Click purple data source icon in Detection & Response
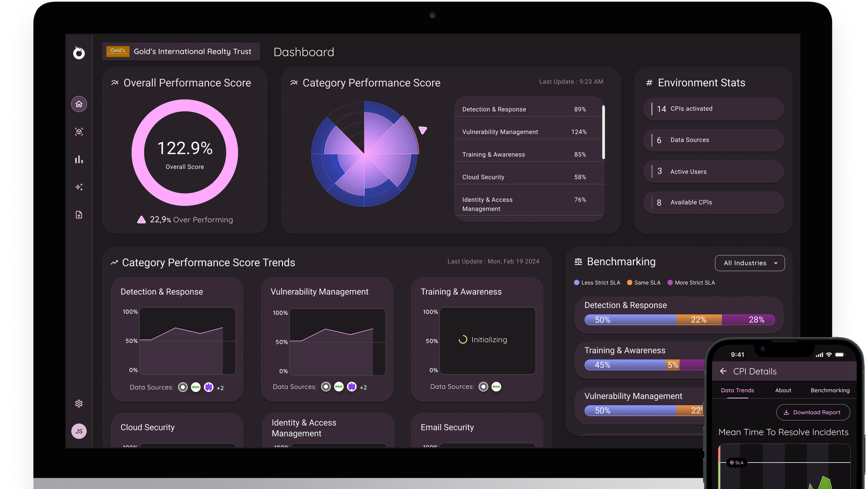 [208, 387]
